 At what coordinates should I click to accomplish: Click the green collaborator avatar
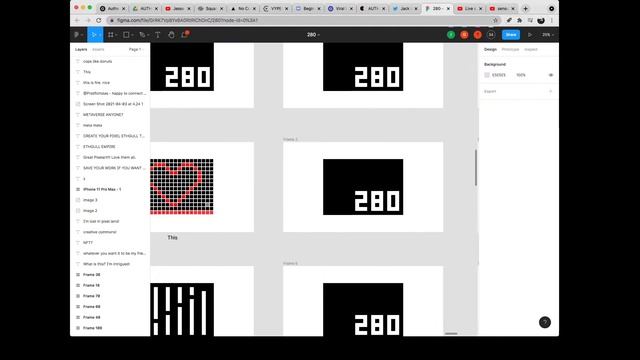tap(451, 35)
